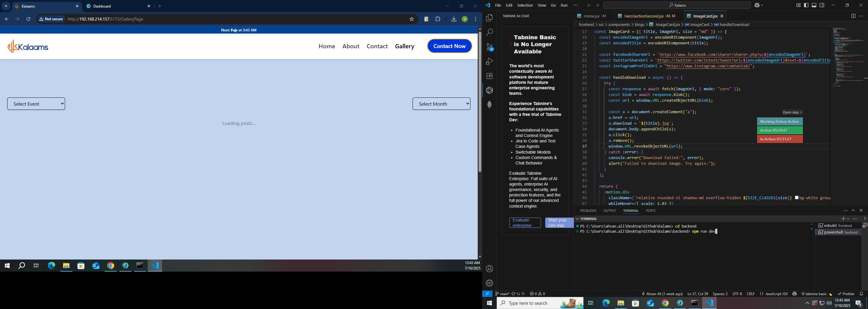Image resolution: width=868 pixels, height=309 pixels.
Task: Open the Select Month dropdown
Action: pyautogui.click(x=442, y=104)
